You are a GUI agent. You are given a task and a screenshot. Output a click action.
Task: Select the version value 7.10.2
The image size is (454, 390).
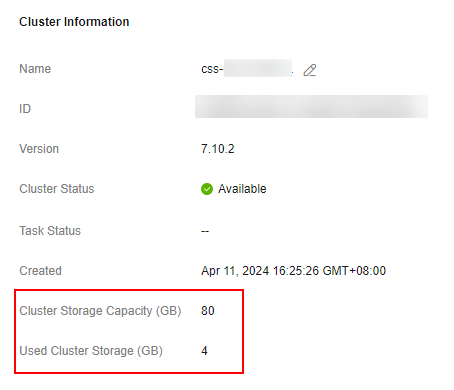pos(218,149)
